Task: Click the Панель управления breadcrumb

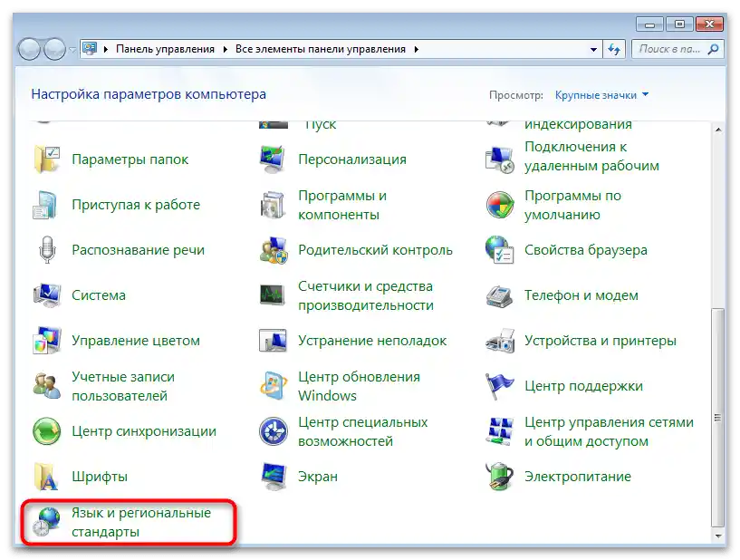Action: [165, 49]
